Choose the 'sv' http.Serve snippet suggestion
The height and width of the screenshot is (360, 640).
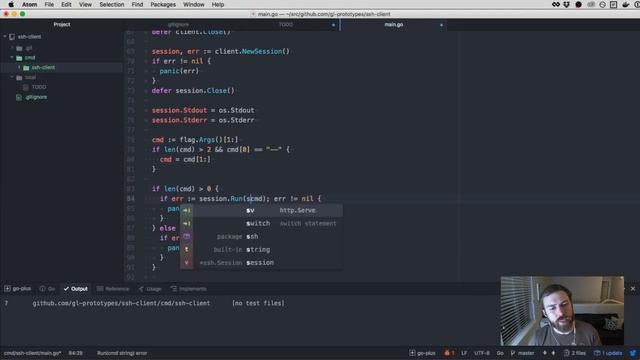(261, 210)
